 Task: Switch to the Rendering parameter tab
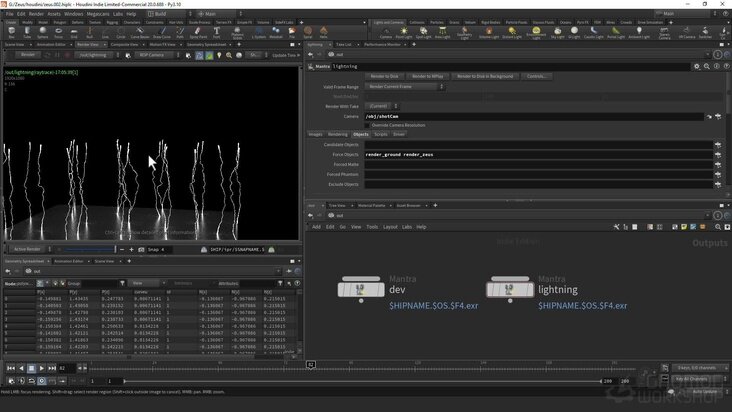pos(338,134)
